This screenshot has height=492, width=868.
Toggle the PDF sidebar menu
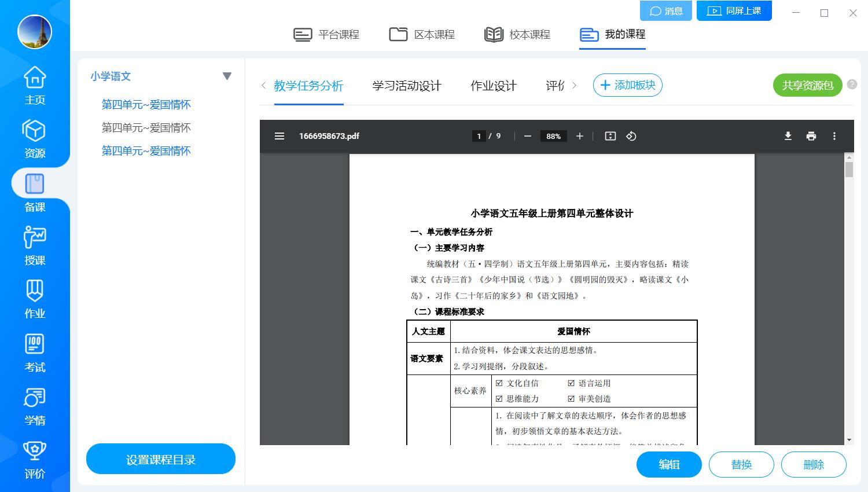(x=279, y=136)
